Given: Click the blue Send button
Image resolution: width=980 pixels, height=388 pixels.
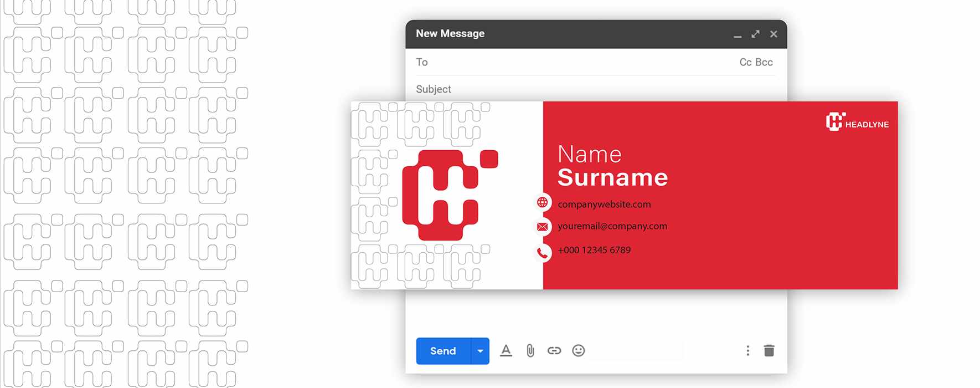Looking at the screenshot, I should pos(443,351).
